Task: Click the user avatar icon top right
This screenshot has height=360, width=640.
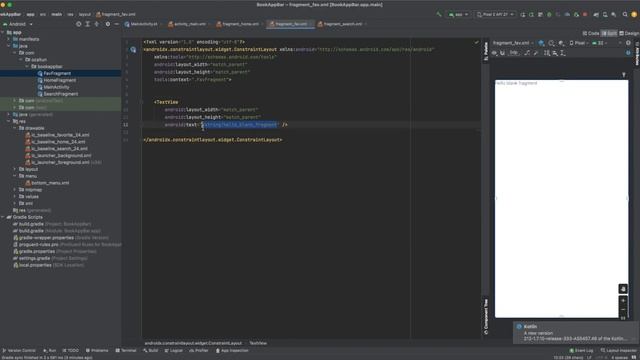Action: (x=634, y=14)
